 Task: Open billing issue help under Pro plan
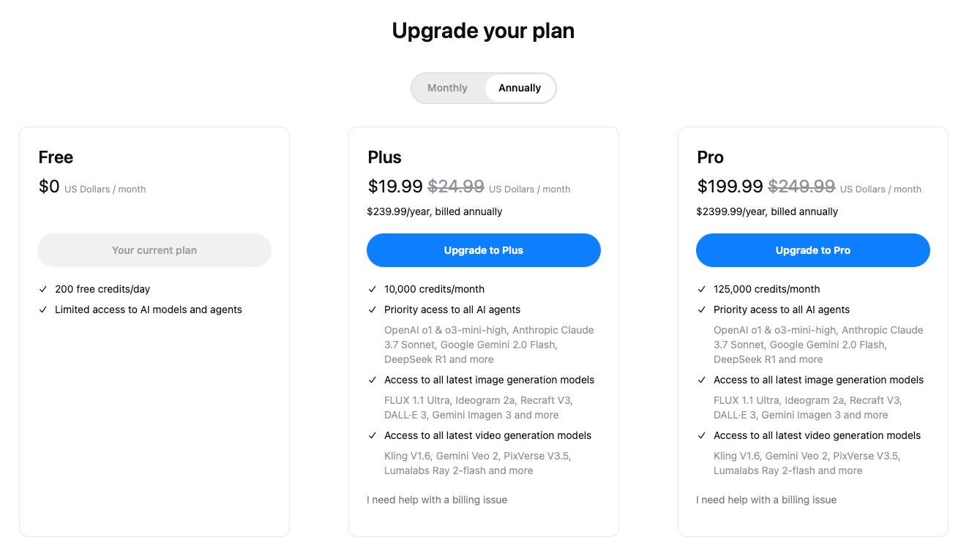tap(766, 500)
